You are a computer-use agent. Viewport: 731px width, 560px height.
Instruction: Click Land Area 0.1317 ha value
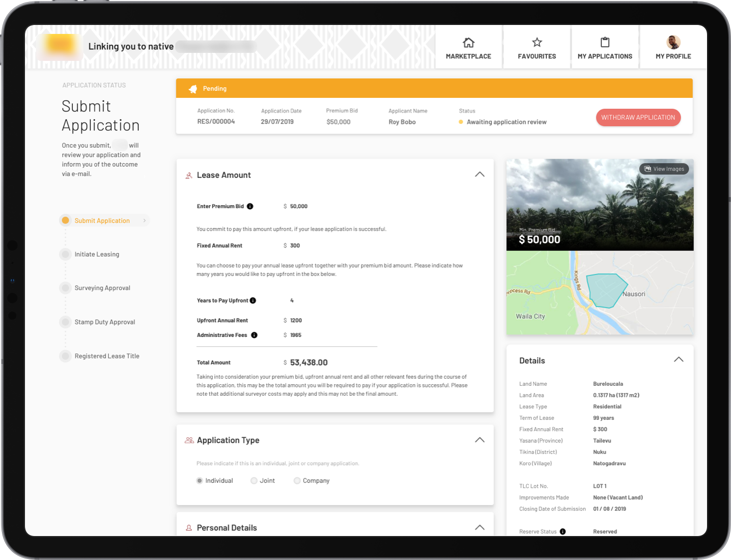616,395
